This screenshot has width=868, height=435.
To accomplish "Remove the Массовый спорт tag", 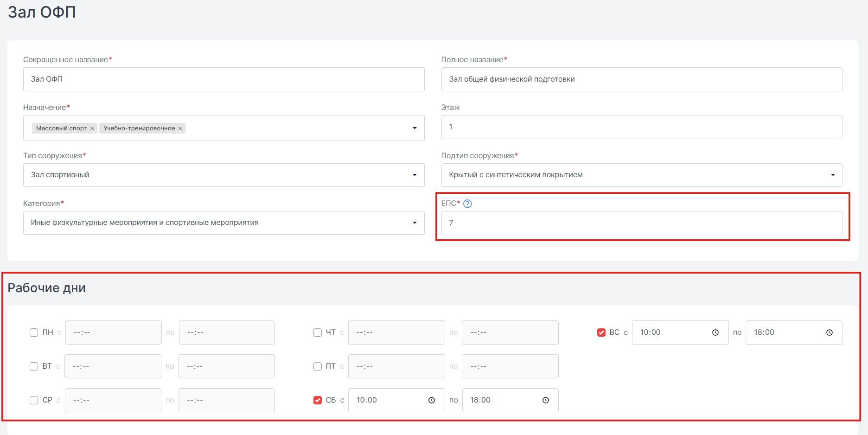I will coord(92,128).
